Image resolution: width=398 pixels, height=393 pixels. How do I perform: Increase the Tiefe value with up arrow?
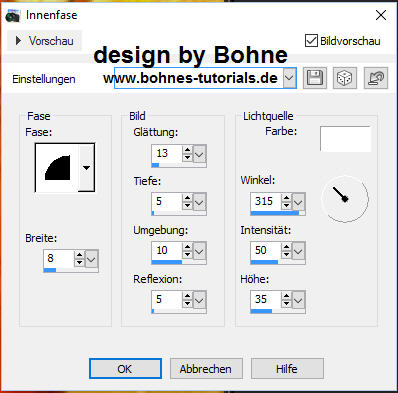(x=188, y=198)
